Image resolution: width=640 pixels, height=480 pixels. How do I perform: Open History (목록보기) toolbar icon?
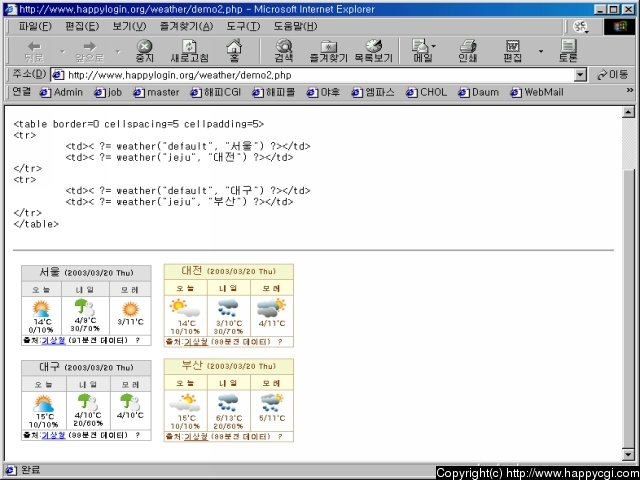[373, 51]
